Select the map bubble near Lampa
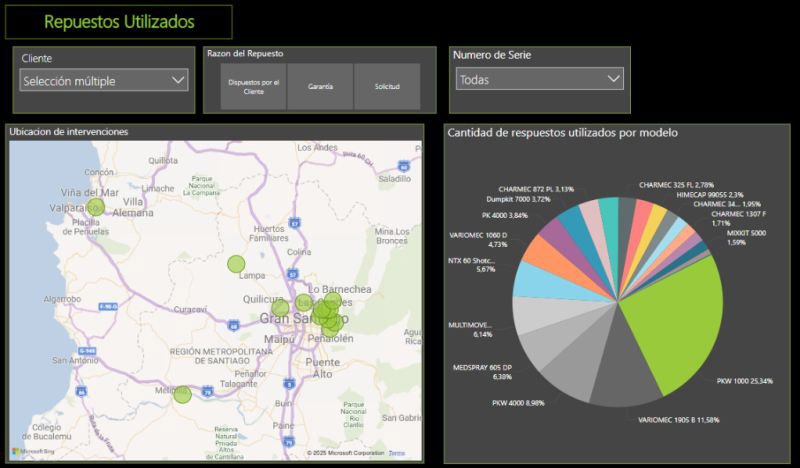Viewport: 800px width, 468px height. click(x=236, y=264)
